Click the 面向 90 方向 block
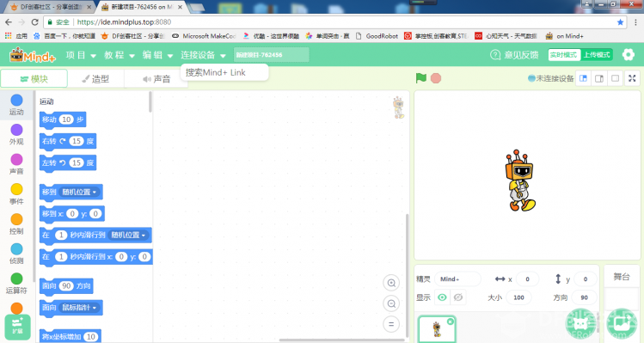This screenshot has width=644, height=343. (x=66, y=286)
